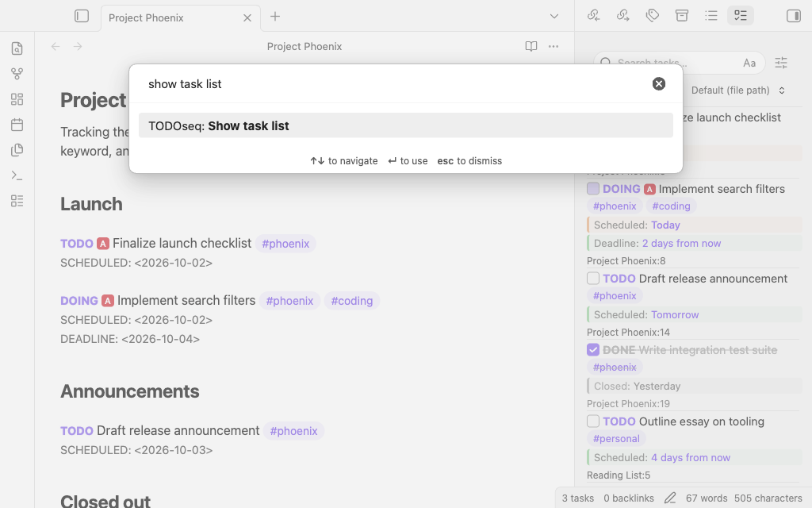
Task: Create a new canvas from the ribbon
Action: (x=17, y=99)
